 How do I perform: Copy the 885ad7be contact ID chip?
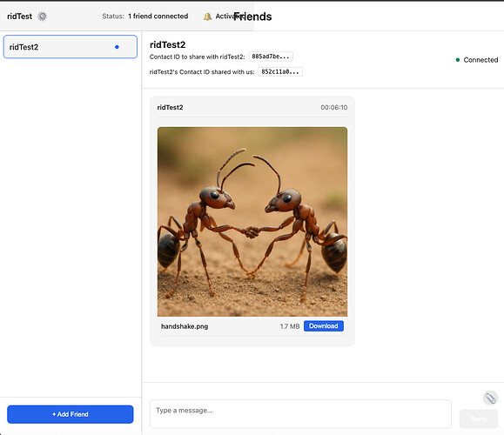coord(271,57)
